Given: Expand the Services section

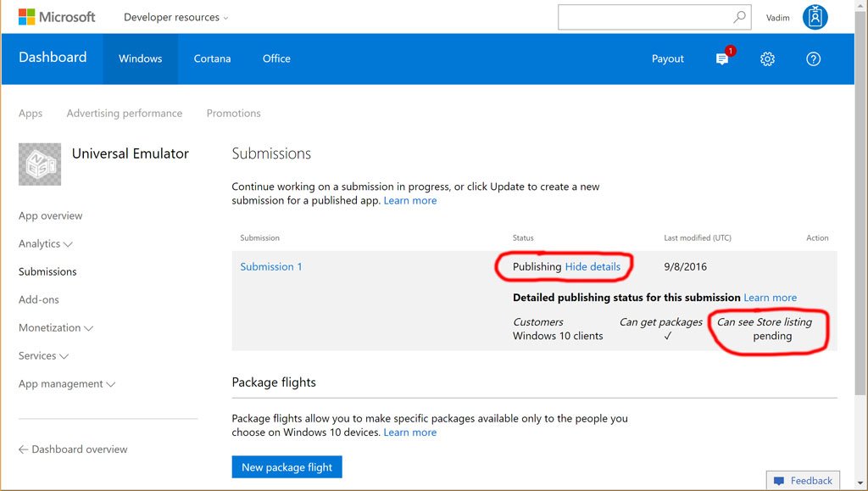Looking at the screenshot, I should coord(43,355).
